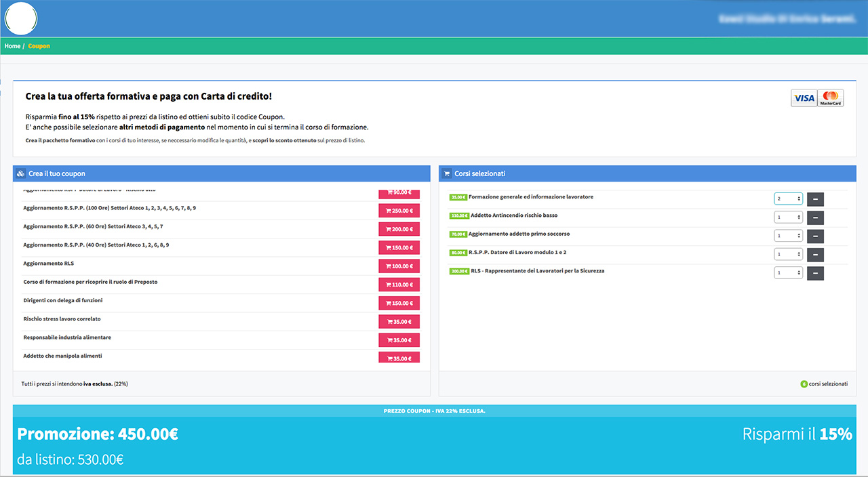
Task: Remove Addetto Antincendio rischio basso course
Action: pyautogui.click(x=815, y=217)
